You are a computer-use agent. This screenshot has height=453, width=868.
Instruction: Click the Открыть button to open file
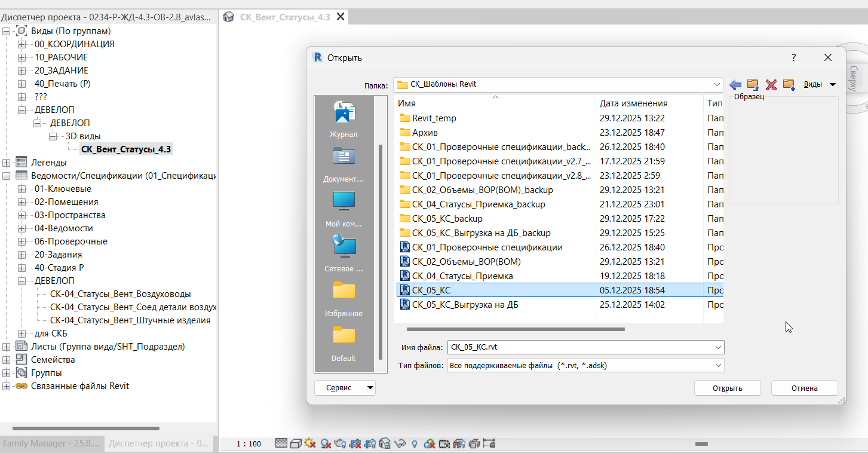point(727,388)
